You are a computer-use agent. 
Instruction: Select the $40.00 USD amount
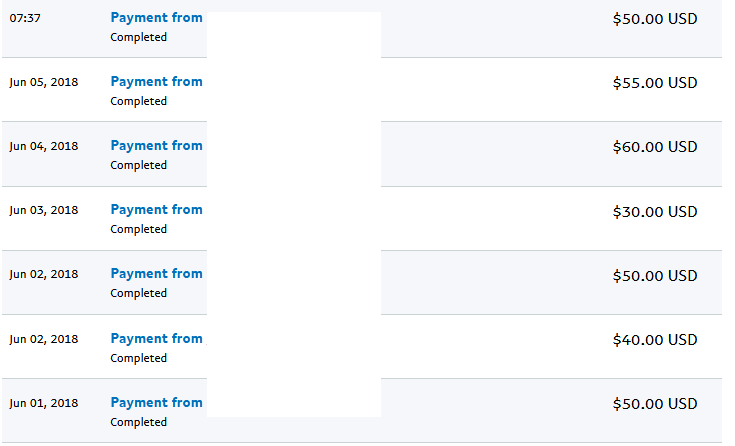[x=655, y=340]
